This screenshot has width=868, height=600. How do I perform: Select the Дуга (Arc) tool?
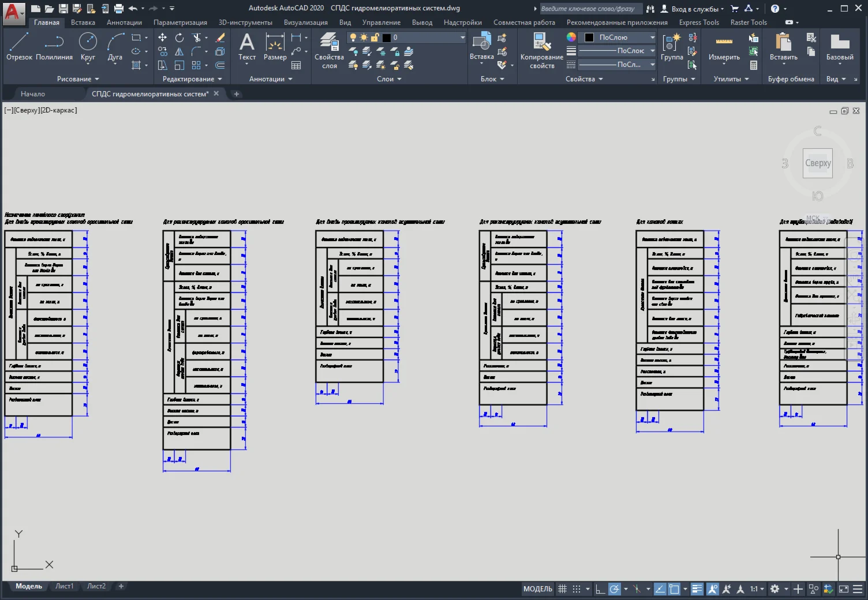click(115, 47)
